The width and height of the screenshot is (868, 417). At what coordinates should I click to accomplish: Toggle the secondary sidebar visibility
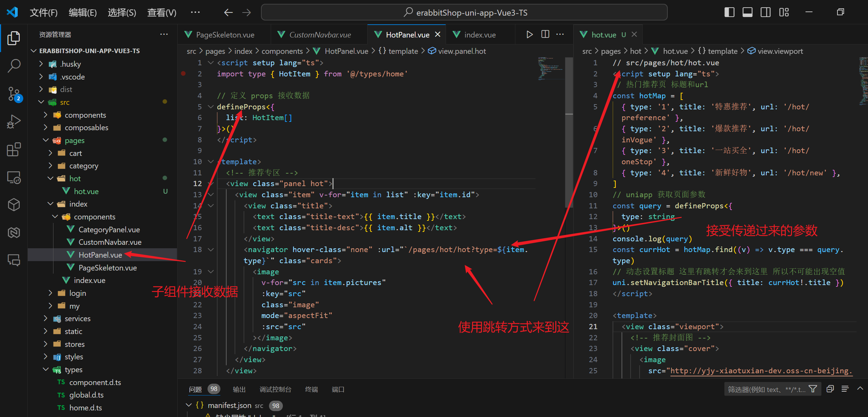(765, 12)
